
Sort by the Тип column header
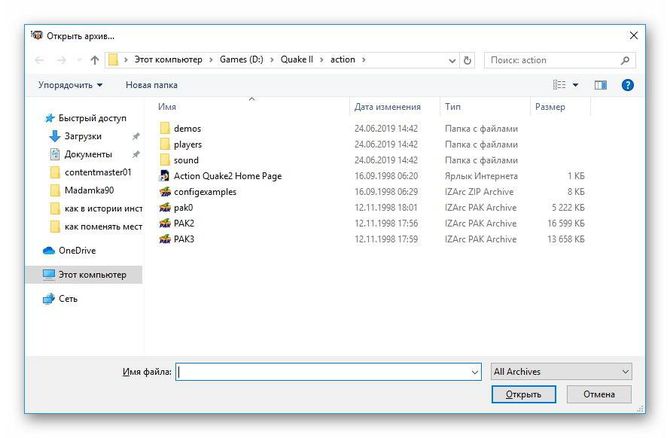pos(453,107)
